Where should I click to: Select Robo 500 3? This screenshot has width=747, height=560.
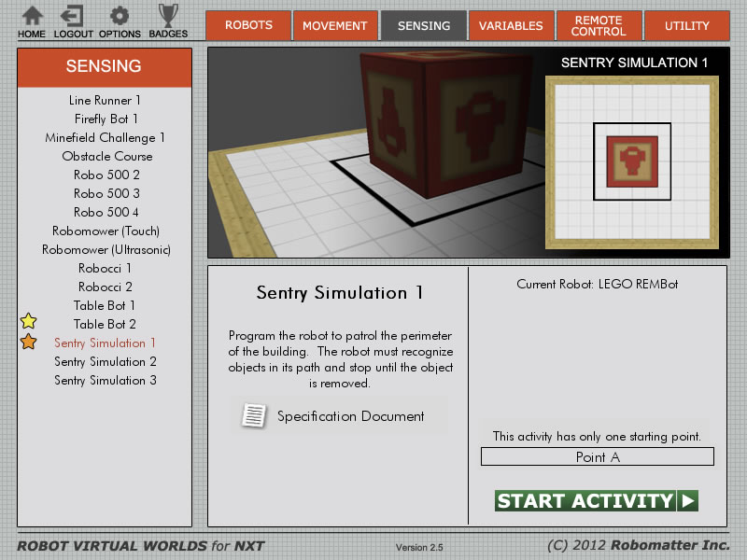106,193
